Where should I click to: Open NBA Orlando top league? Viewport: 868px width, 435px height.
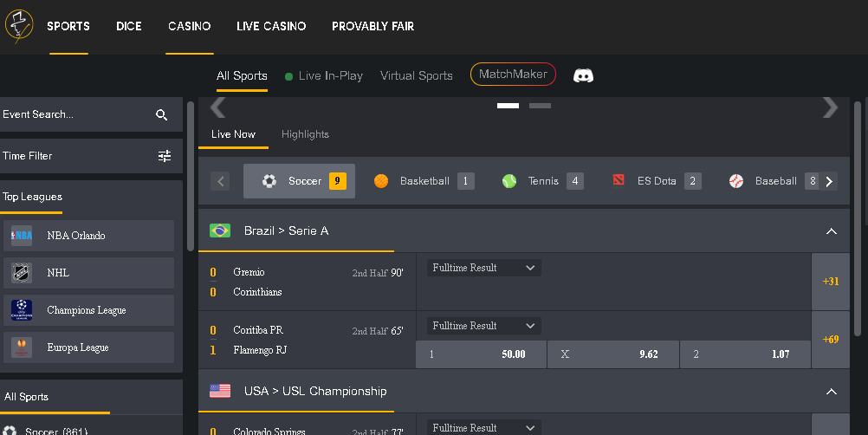88,235
